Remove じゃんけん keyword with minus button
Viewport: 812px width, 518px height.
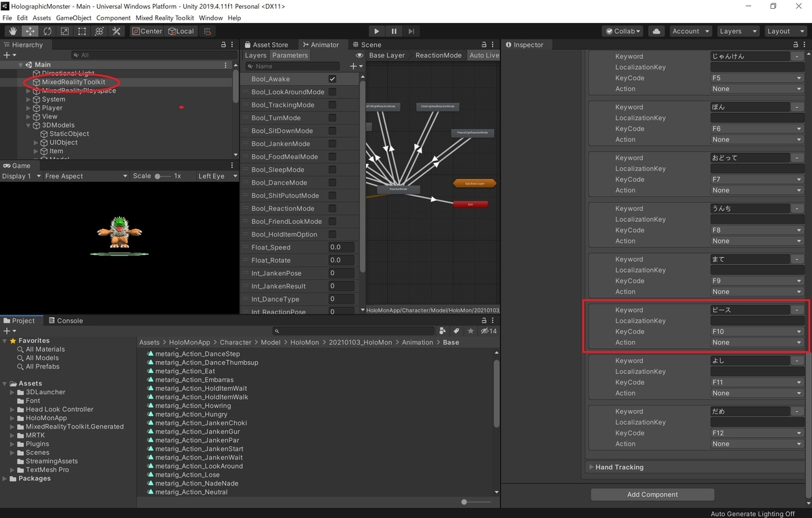[797, 57]
